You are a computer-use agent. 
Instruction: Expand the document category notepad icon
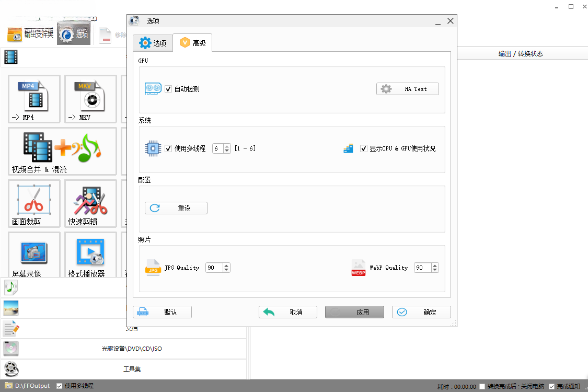(x=11, y=328)
